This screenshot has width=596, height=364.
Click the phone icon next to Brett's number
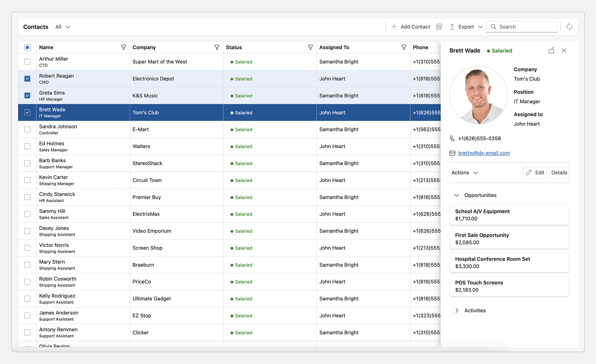pos(452,138)
